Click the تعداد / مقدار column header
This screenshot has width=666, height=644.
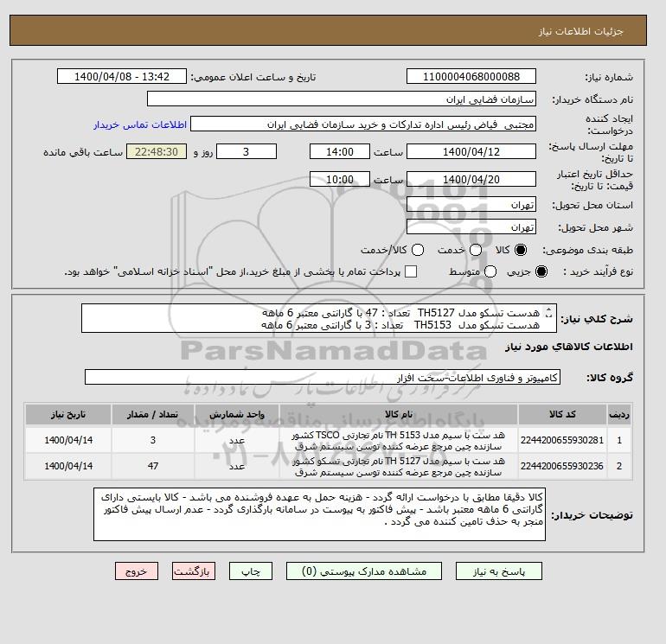click(153, 414)
